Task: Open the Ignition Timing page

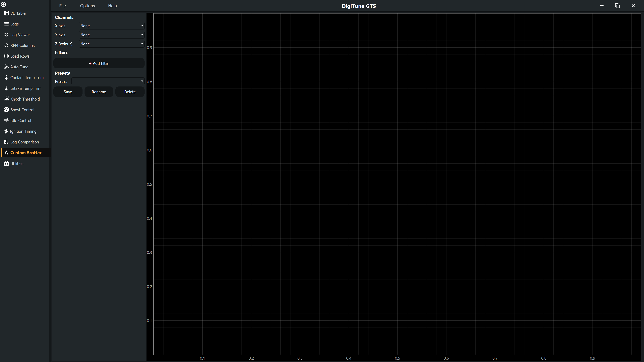Action: tap(25, 131)
